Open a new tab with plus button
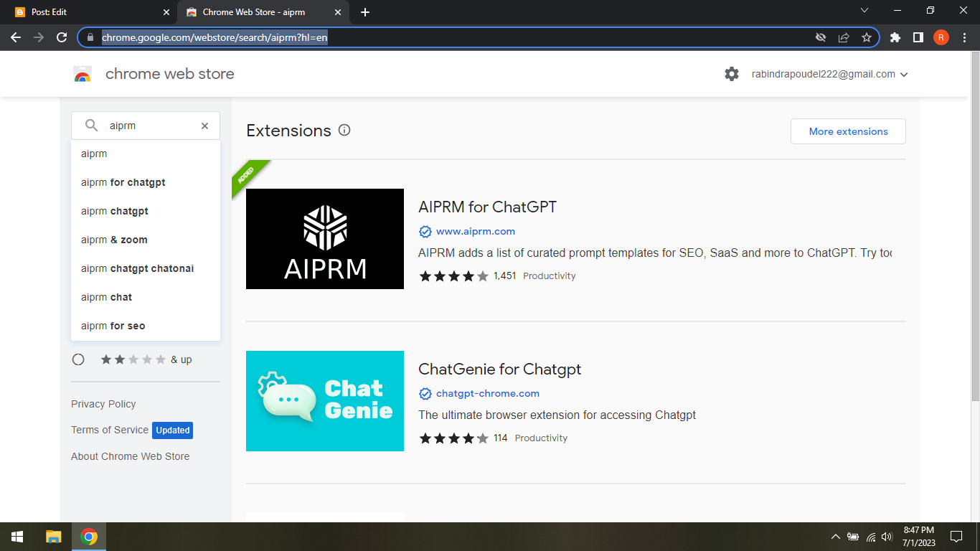Image resolution: width=980 pixels, height=551 pixels. 365,12
